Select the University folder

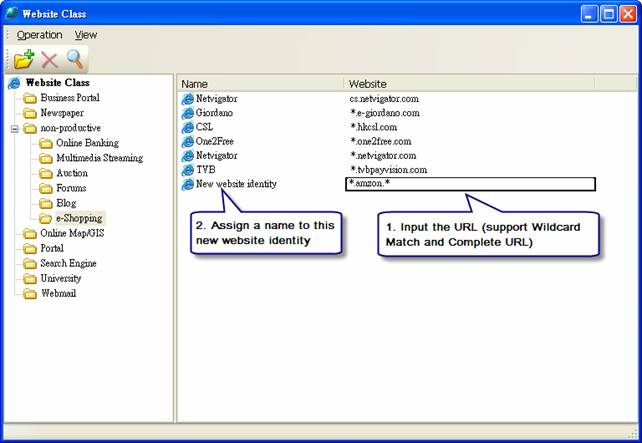(61, 279)
